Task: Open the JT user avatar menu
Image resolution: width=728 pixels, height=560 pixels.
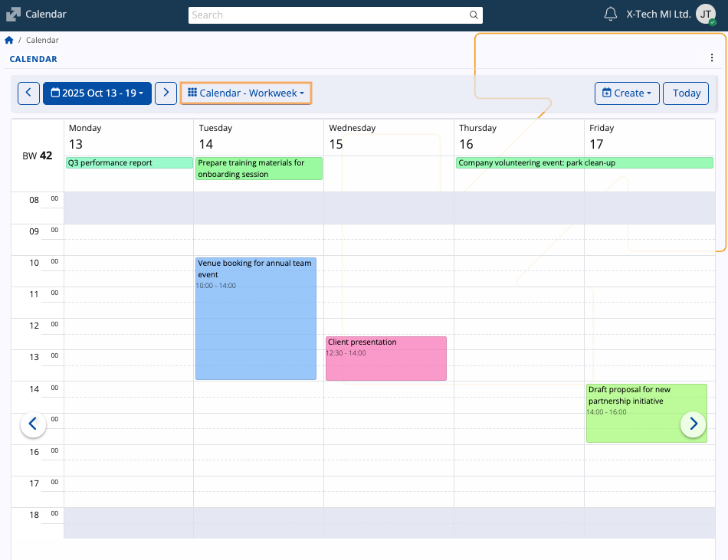Action: [706, 15]
